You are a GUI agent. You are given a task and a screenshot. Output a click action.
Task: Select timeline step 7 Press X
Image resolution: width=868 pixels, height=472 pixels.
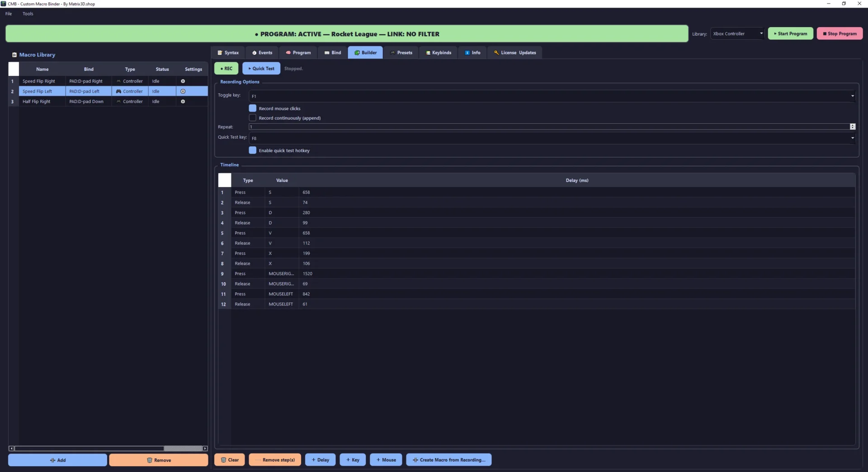pos(537,253)
